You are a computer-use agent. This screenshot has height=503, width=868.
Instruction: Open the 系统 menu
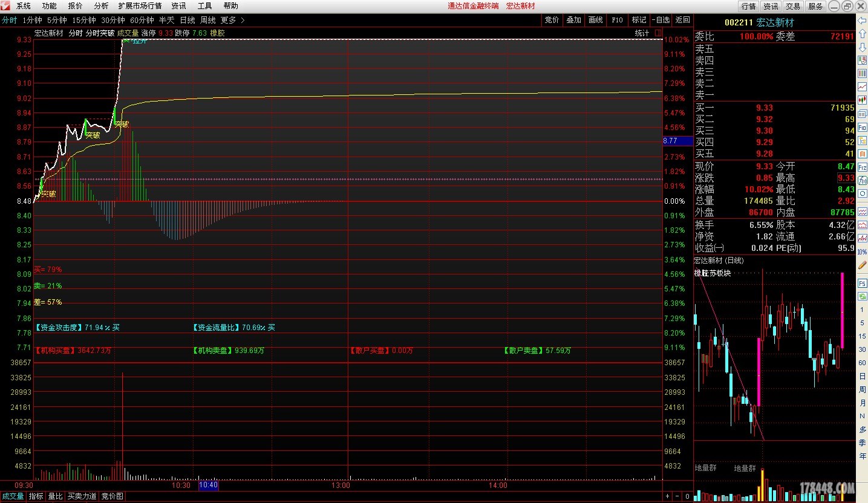[24, 6]
